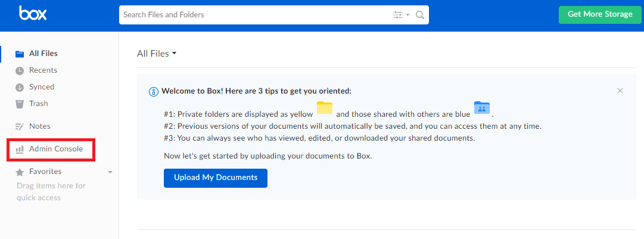The height and width of the screenshot is (239, 644).
Task: Click the Favorites star icon
Action: click(20, 172)
